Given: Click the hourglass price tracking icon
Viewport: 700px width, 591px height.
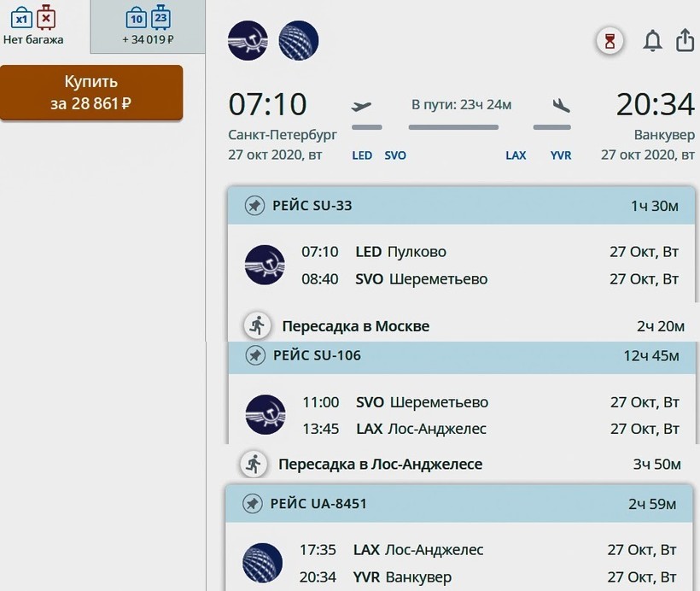Looking at the screenshot, I should pyautogui.click(x=610, y=41).
